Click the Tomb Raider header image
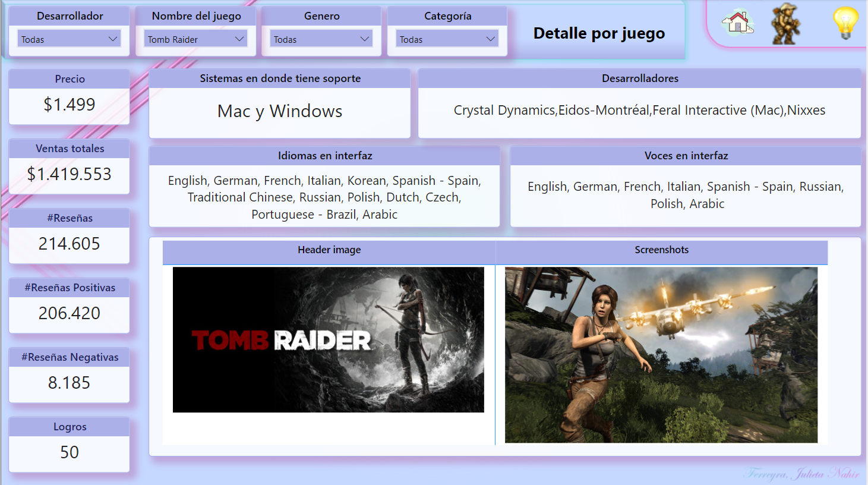 tap(329, 339)
